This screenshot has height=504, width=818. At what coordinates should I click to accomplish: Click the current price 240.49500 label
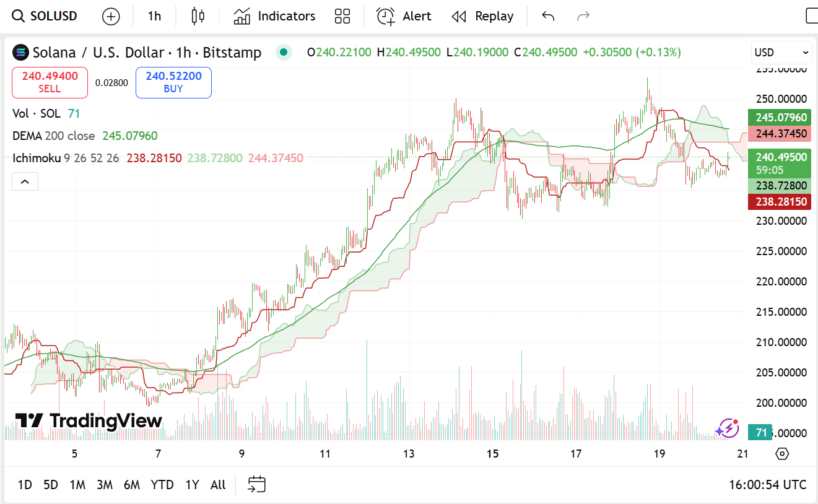pyautogui.click(x=779, y=163)
